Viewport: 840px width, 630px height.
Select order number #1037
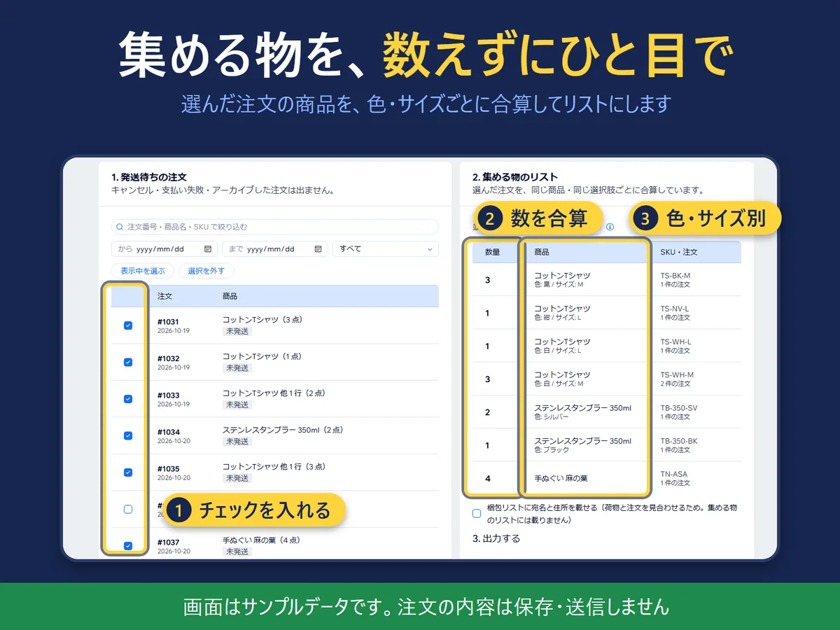pyautogui.click(x=168, y=542)
